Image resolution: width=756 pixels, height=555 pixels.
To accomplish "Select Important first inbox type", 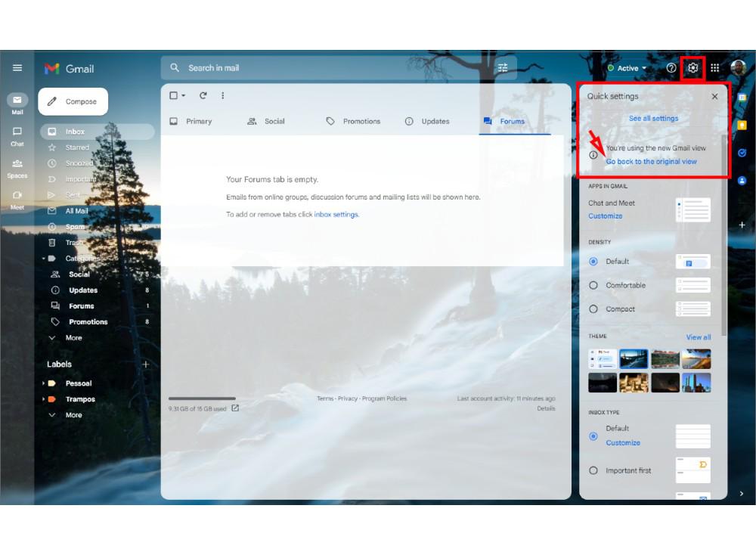I will coord(593,470).
